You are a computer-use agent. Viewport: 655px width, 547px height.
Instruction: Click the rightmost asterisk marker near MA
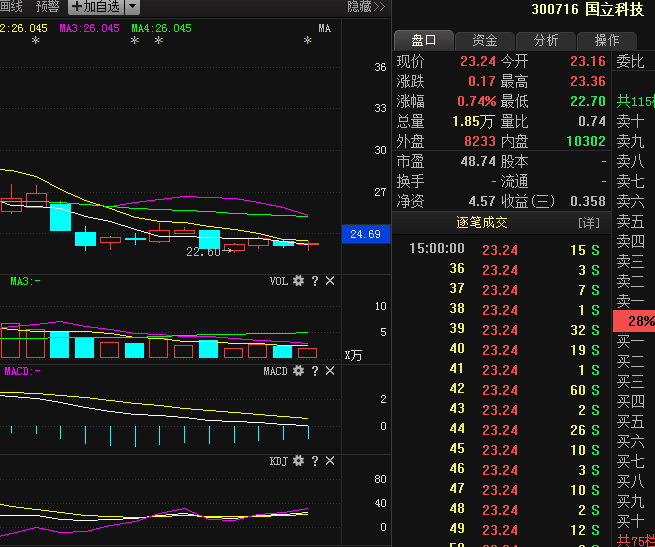click(x=308, y=41)
